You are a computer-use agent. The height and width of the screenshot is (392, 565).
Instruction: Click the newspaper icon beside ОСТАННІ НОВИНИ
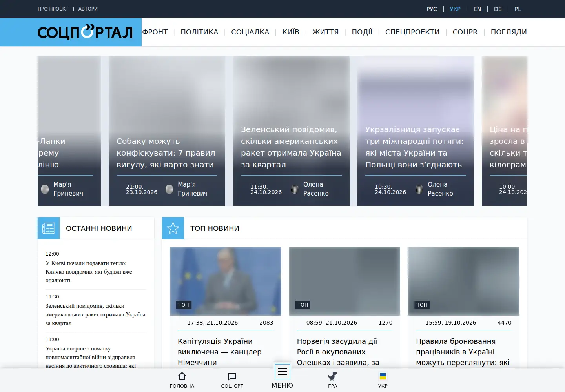tap(49, 228)
